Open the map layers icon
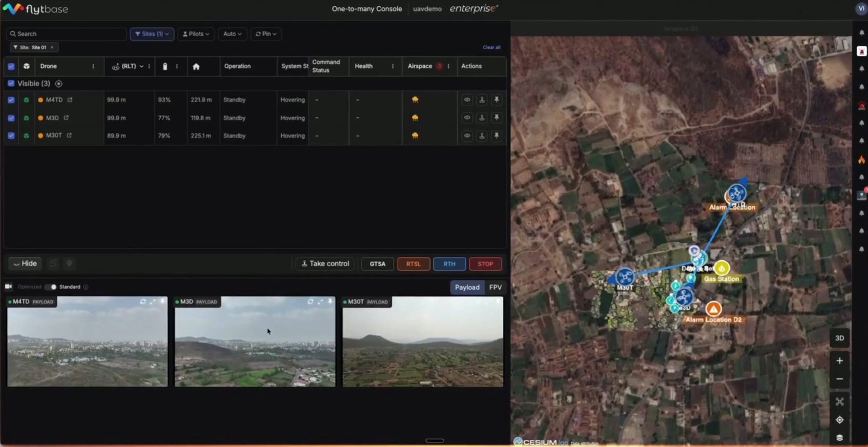Image resolution: width=868 pixels, height=447 pixels. click(x=840, y=437)
